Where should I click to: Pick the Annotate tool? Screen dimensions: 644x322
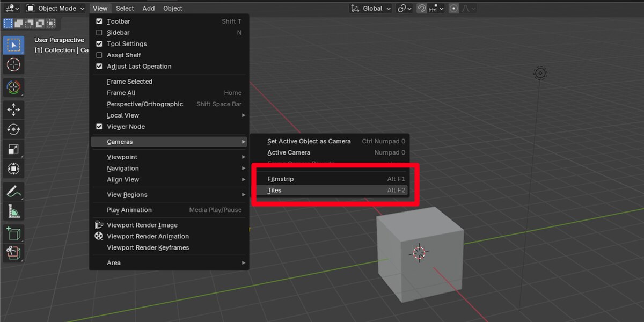click(x=13, y=192)
